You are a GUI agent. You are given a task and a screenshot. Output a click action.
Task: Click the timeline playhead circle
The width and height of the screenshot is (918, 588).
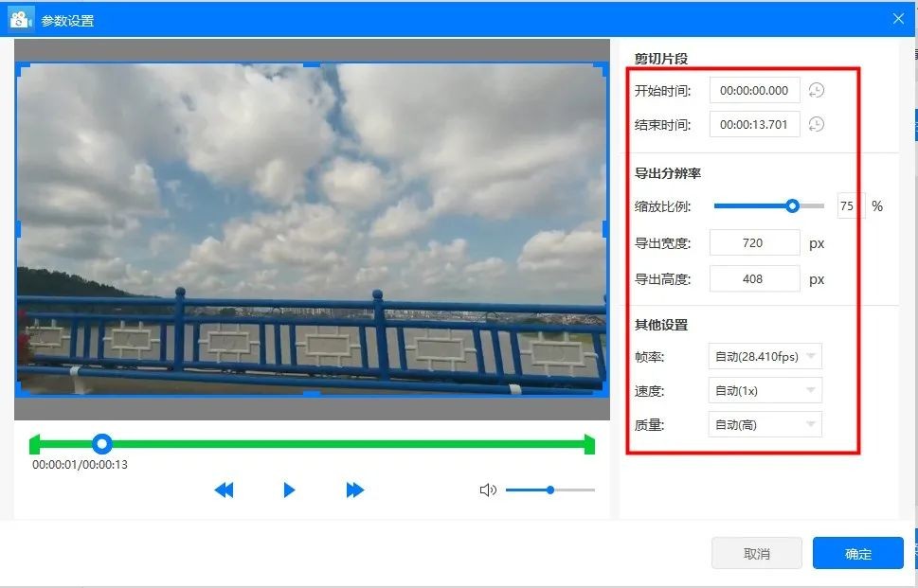coord(102,444)
